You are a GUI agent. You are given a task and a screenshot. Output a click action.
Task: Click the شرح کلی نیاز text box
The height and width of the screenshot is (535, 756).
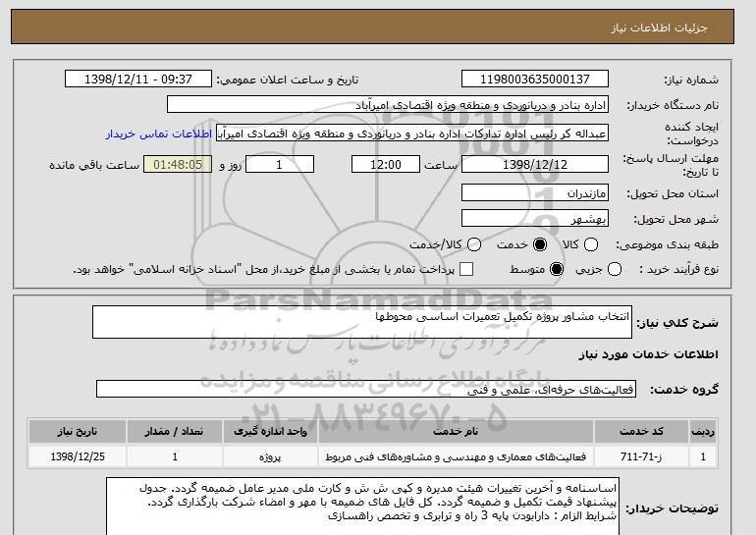362,322
